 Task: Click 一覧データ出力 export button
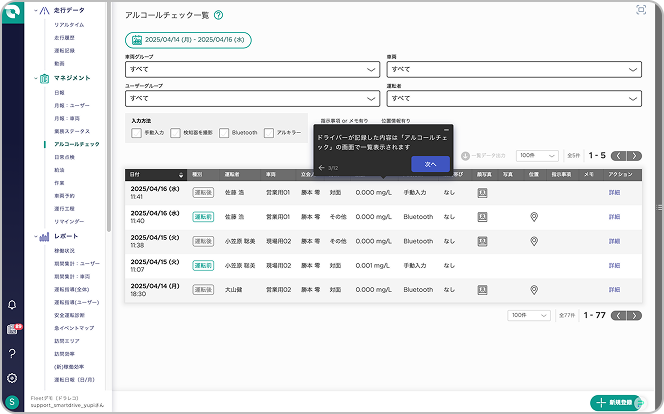click(x=483, y=156)
